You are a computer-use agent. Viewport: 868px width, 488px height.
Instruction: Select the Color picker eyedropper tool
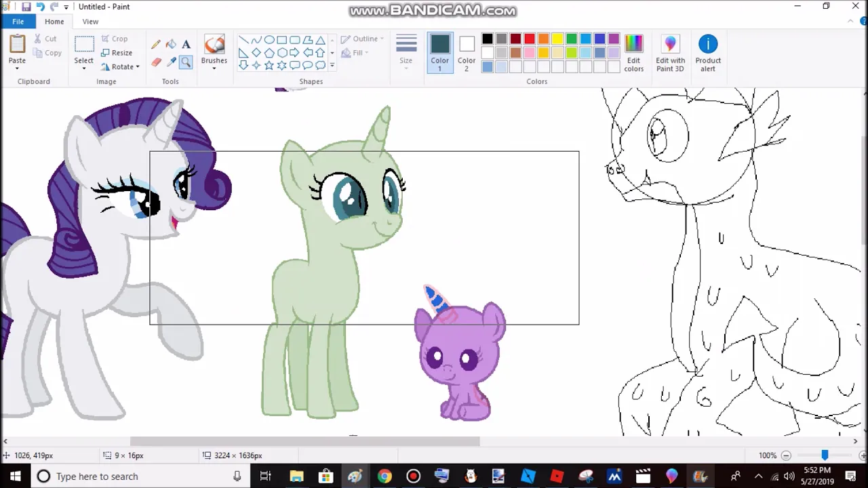171,62
